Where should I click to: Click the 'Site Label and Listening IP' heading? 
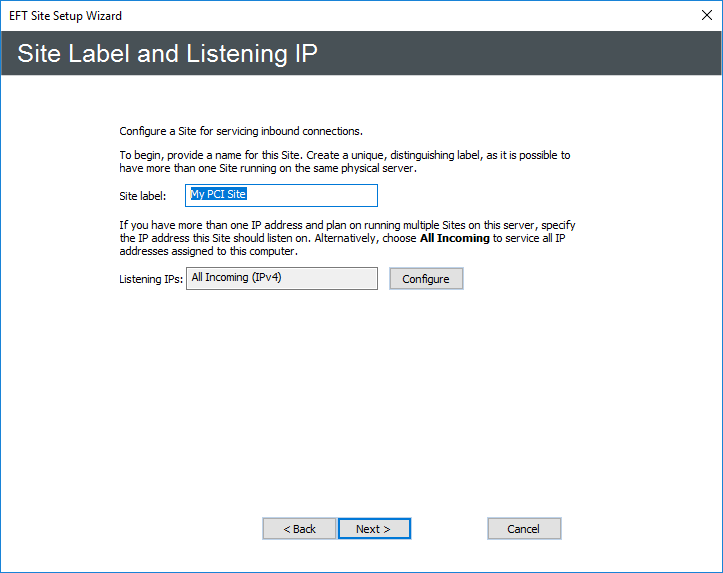point(167,53)
